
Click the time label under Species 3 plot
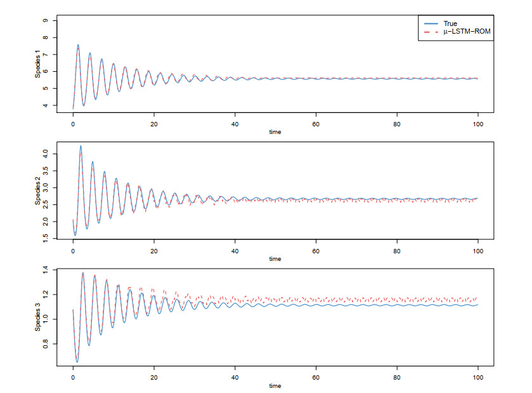tap(275, 385)
